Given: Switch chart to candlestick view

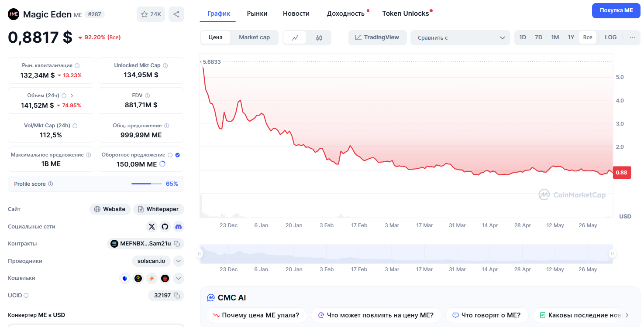Looking at the screenshot, I should click(x=319, y=37).
